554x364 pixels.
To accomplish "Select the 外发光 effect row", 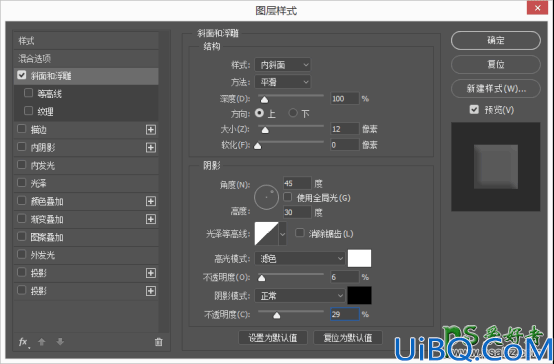I will click(86, 255).
